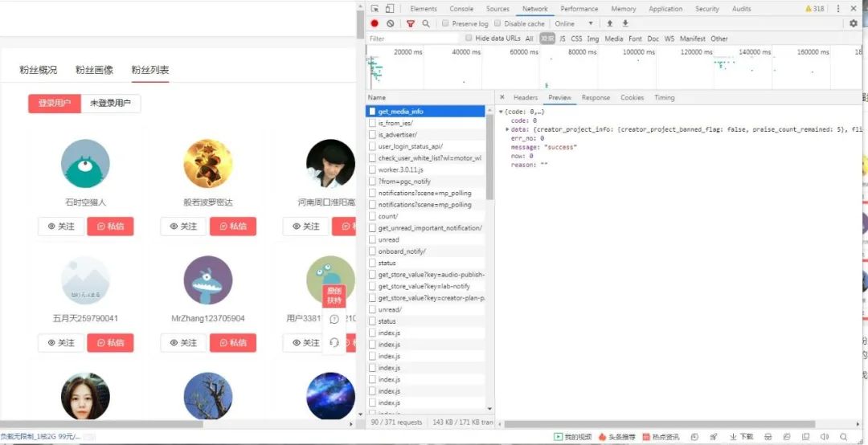Click the web page horizontal scrollbar

102,424
